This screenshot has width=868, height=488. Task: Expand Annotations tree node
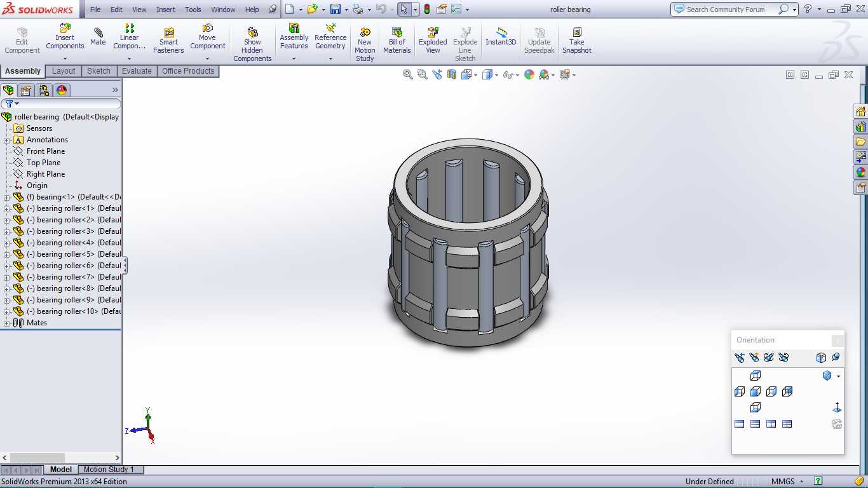pyautogui.click(x=7, y=140)
